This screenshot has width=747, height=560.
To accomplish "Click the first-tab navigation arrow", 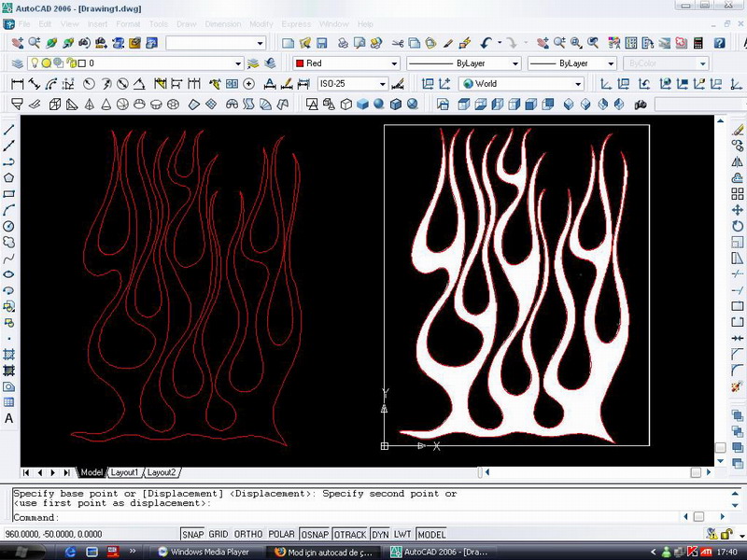I will [x=26, y=472].
